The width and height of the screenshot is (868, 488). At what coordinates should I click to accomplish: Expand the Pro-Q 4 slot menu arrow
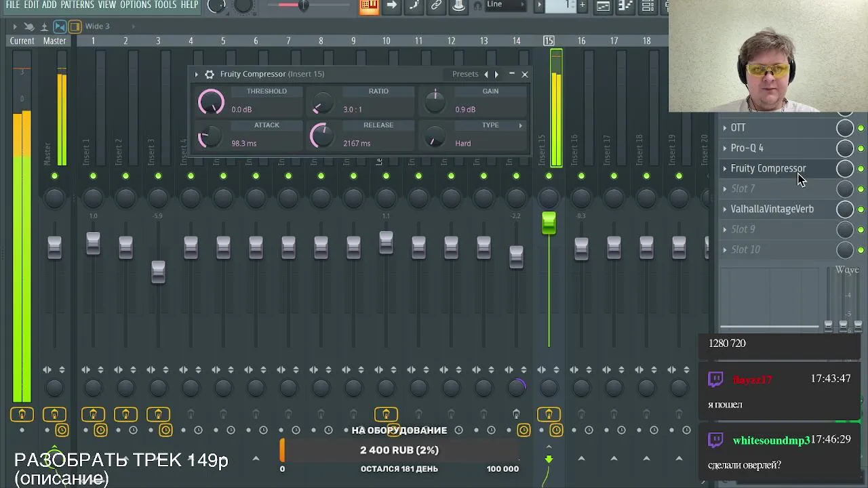click(x=725, y=148)
